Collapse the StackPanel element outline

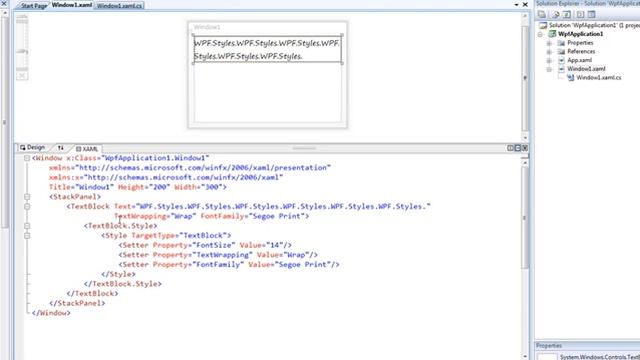(x=27, y=197)
